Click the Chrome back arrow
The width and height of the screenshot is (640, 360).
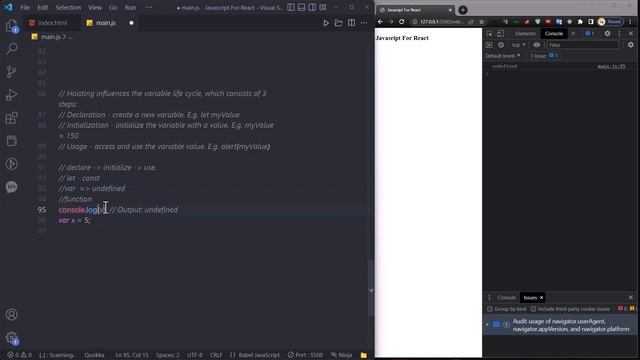point(380,22)
